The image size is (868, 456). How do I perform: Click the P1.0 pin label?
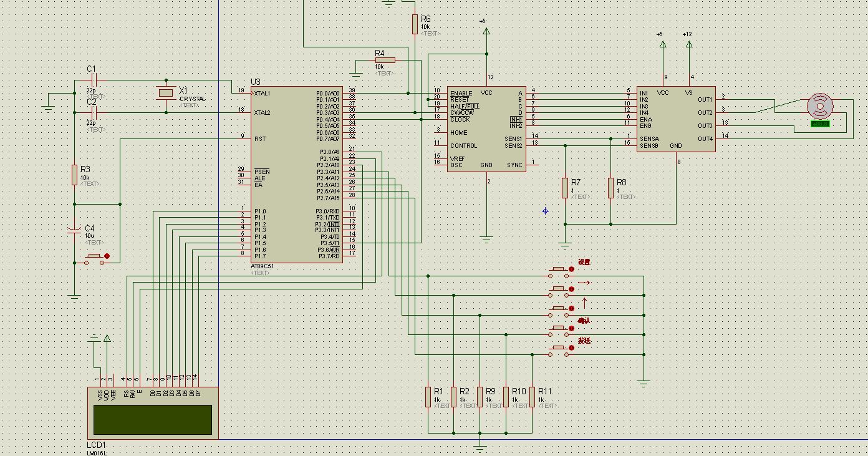(260, 211)
